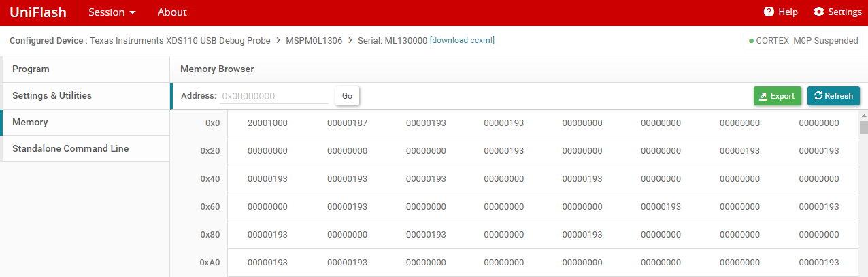Screen dimensions: 868x277
Task: Select last cell 00000193 in row 0xA0
Action: point(819,263)
